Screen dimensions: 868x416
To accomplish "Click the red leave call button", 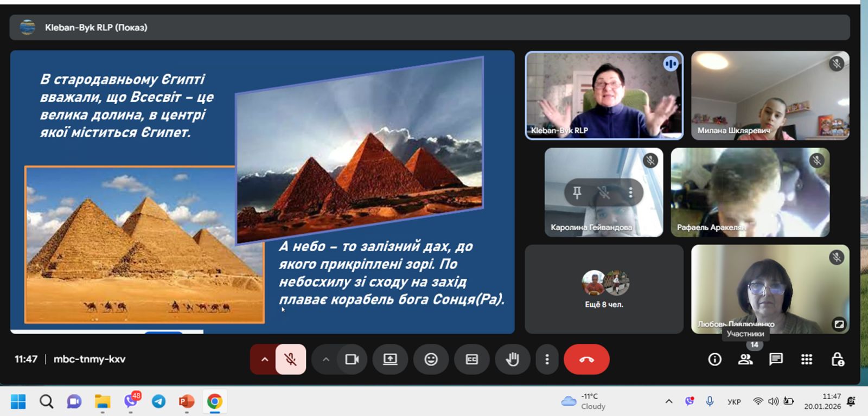I will 586,359.
